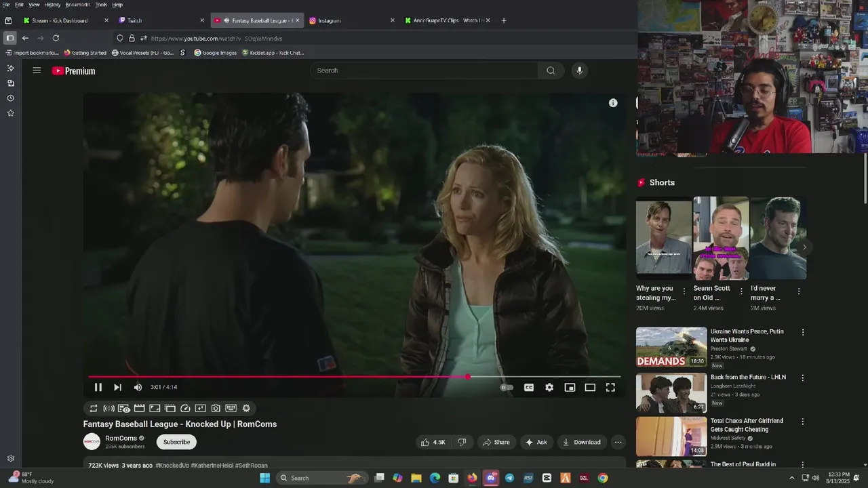Open 'Ukraine Wants Peace' video thumbnail
Viewport: 868px width, 488px height.
(671, 347)
